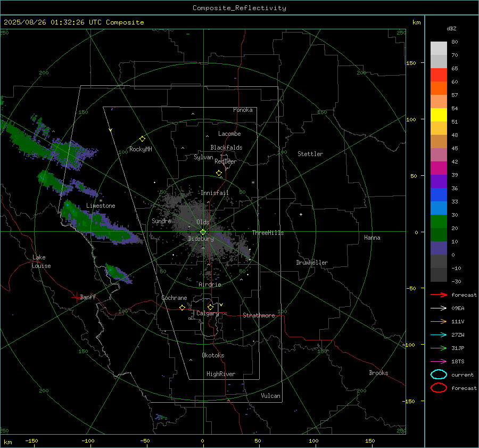Pick the indigo swatch below 10 dBZ

439,248
